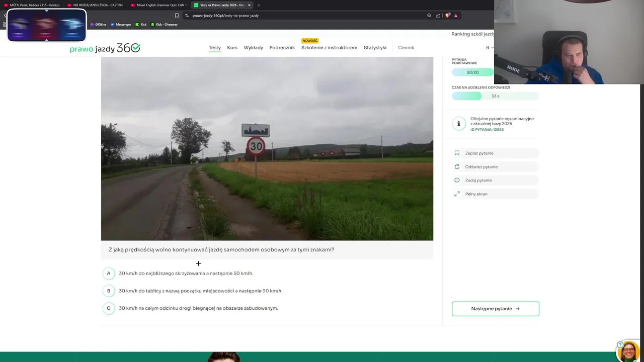Open the new tab plus button

(x=259, y=5)
